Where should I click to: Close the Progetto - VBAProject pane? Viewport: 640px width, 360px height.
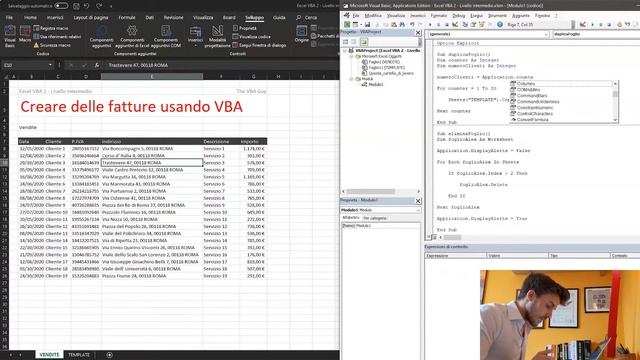(418, 32)
